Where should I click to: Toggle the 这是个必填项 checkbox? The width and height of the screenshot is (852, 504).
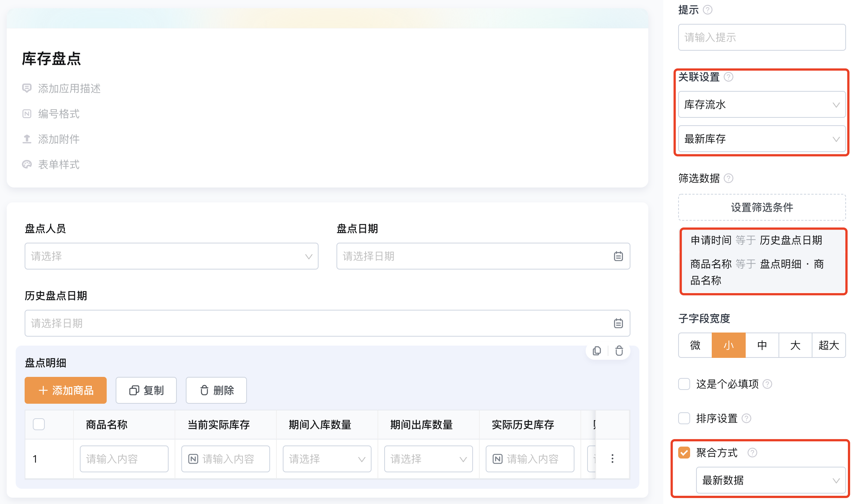click(684, 384)
